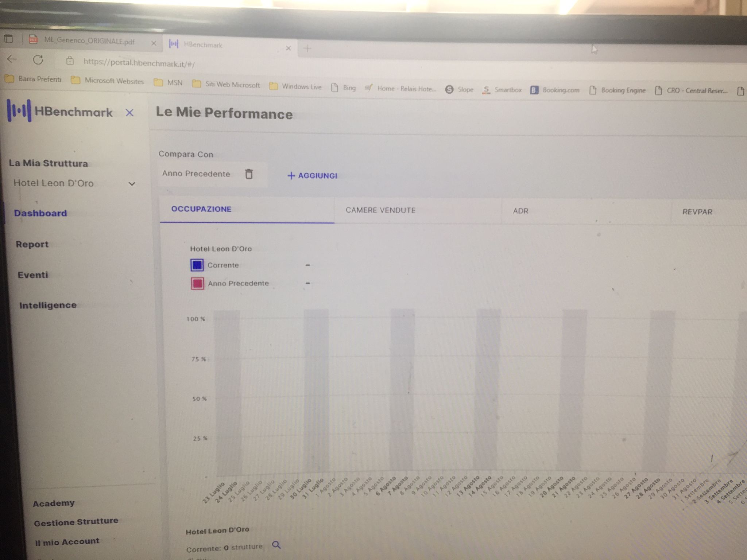Click the HBenchmark logo

click(x=60, y=111)
